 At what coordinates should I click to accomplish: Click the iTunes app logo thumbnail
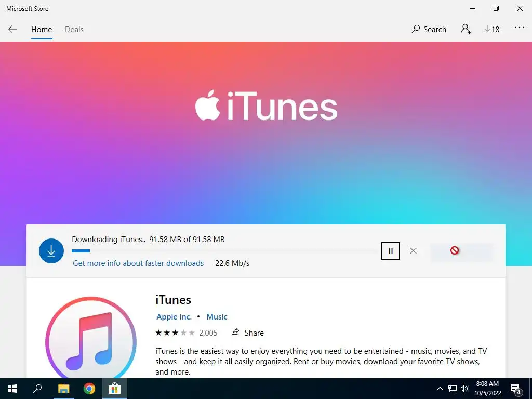91,338
